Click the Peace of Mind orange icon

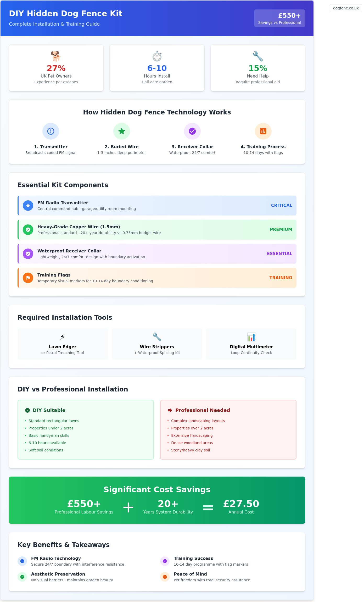[x=165, y=577]
